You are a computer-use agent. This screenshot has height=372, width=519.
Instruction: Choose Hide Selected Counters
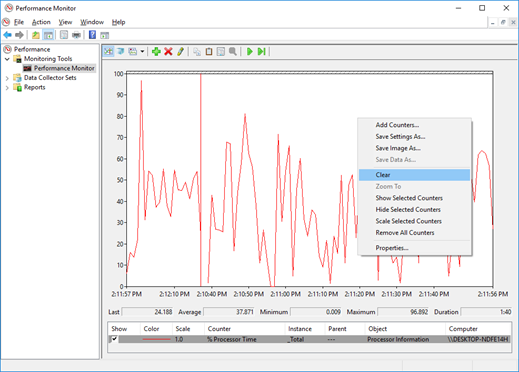(414, 209)
